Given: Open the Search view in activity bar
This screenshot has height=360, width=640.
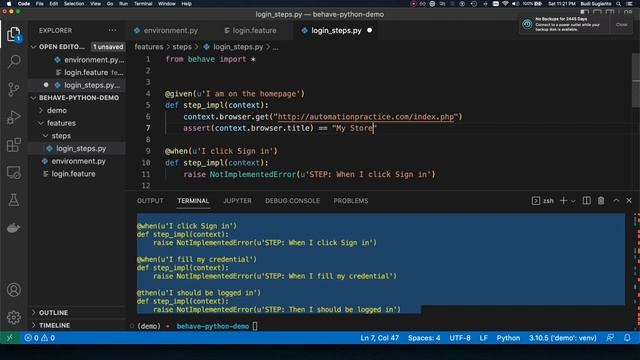Looking at the screenshot, I should coord(13,62).
